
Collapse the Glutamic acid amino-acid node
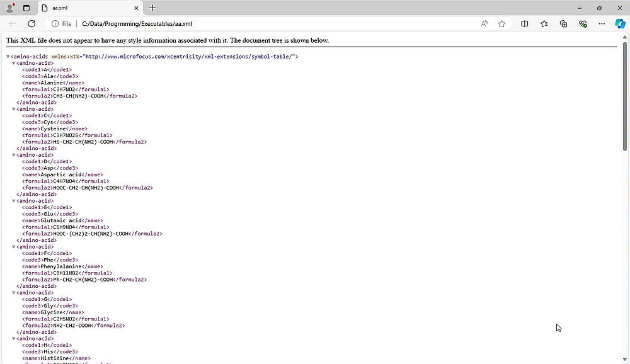point(14,200)
